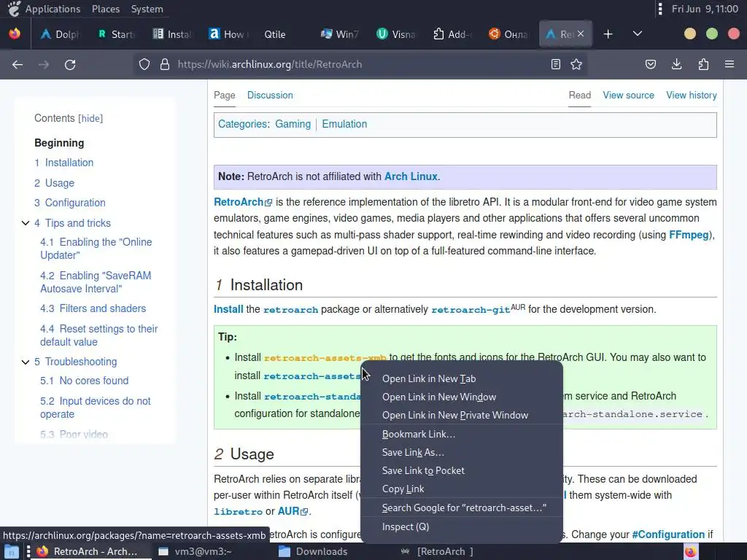
Task: Go back with the browser back arrow
Action: [18, 64]
